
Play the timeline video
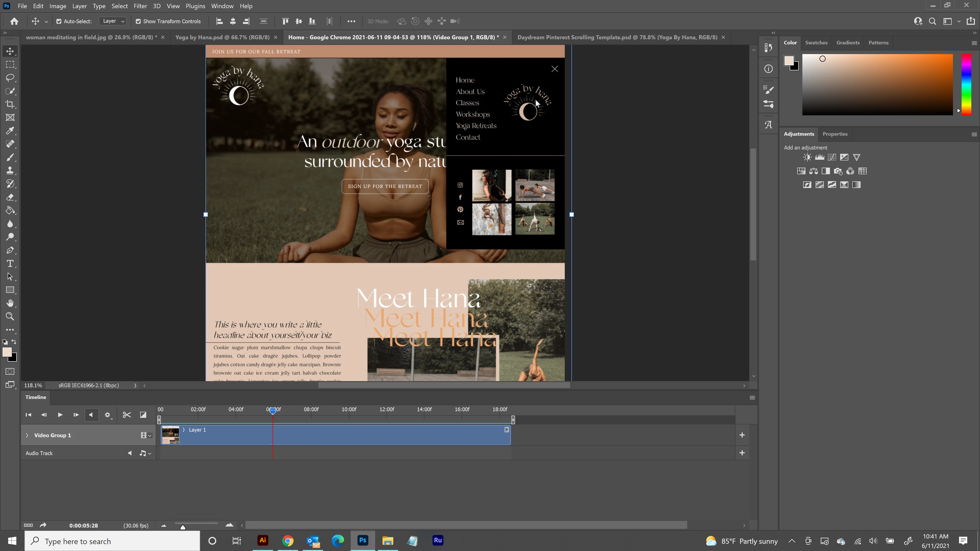click(60, 415)
